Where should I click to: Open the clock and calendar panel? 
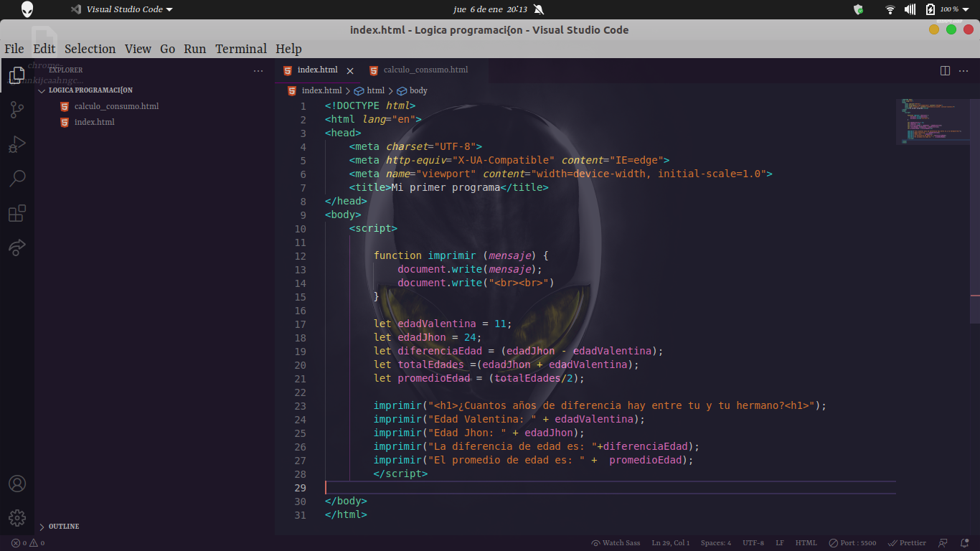click(x=490, y=9)
